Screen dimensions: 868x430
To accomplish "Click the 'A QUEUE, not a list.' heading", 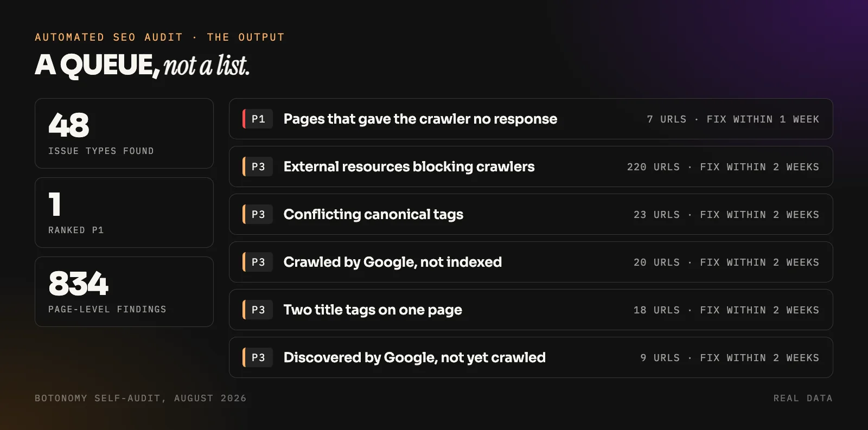I will tap(142, 65).
